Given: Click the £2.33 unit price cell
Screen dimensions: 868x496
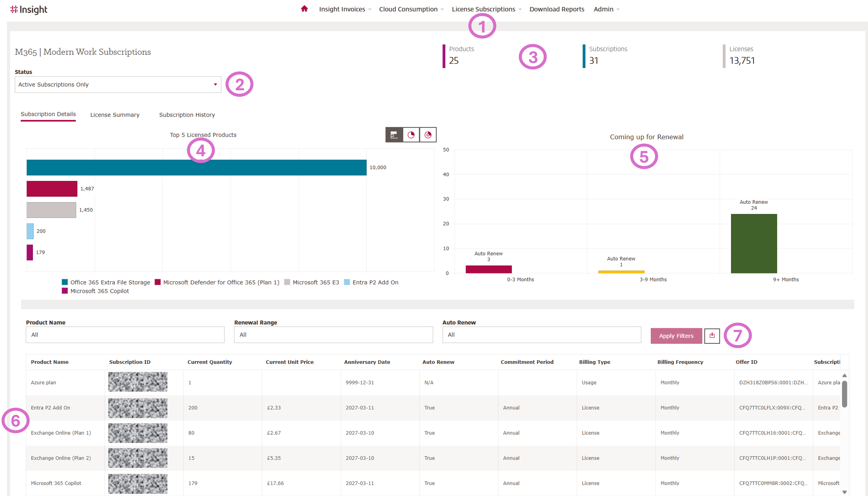Looking at the screenshot, I should 301,408.
